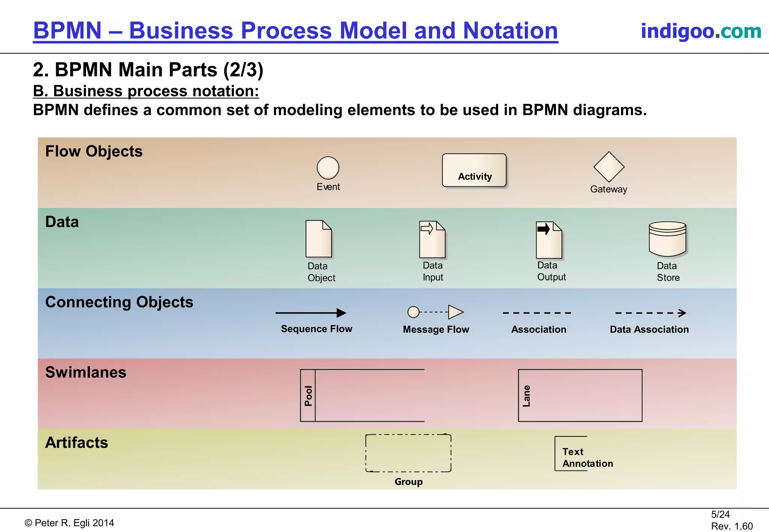The height and width of the screenshot is (532, 769).
Task: Click the Connecting Objects section heading
Action: (119, 302)
